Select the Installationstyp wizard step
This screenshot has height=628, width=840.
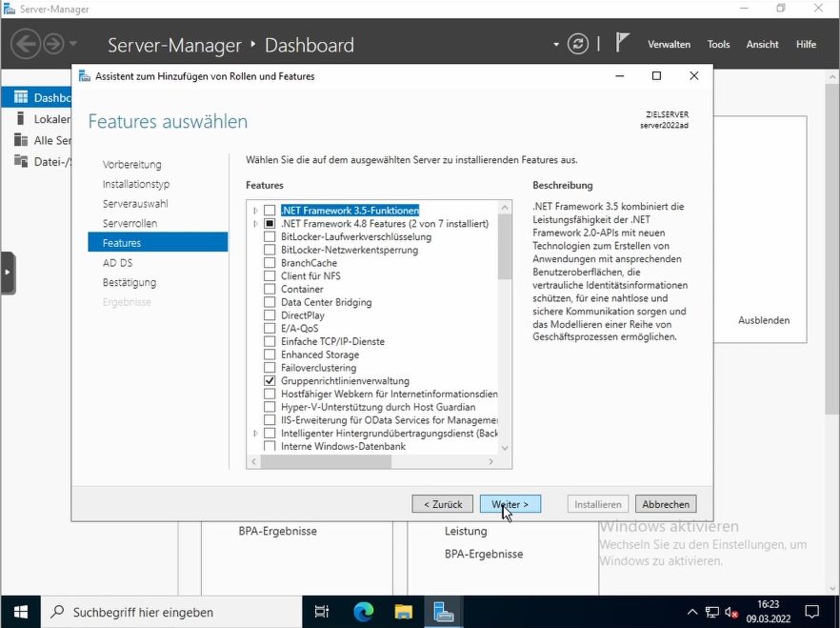(136, 184)
